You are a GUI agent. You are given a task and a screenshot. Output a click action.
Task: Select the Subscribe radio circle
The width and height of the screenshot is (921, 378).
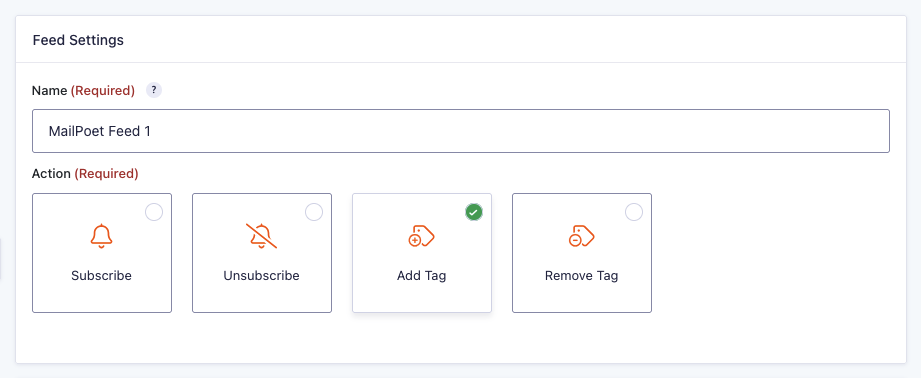[x=154, y=212]
